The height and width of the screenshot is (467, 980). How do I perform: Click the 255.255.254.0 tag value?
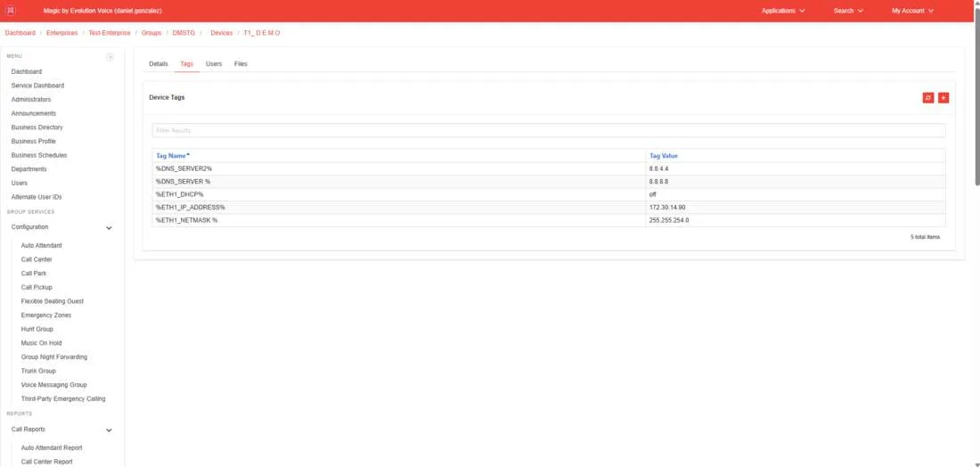[x=669, y=220]
